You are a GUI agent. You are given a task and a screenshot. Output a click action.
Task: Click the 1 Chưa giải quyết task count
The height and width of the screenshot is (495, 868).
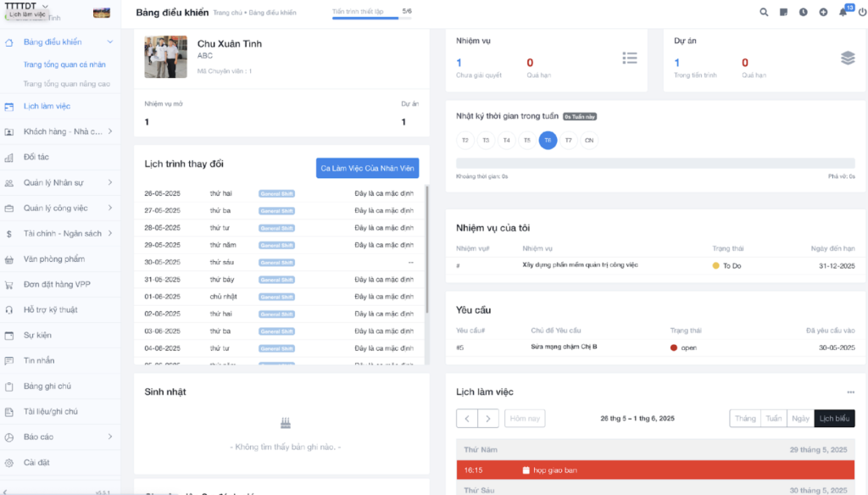click(x=459, y=63)
